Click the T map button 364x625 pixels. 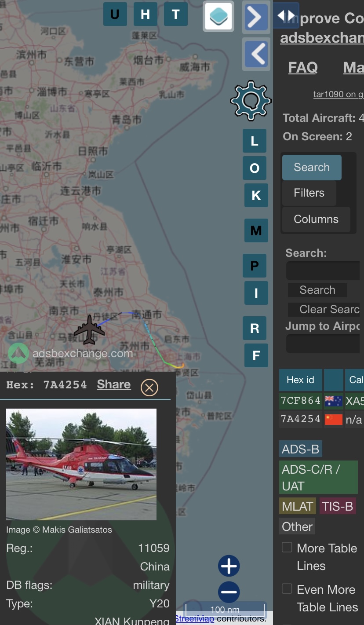pyautogui.click(x=175, y=14)
